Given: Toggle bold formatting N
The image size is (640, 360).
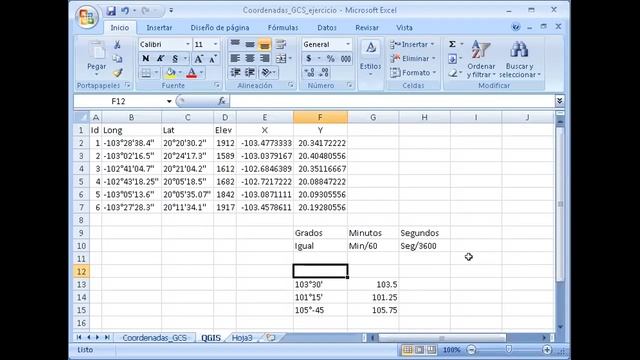Looking at the screenshot, I should [x=145, y=58].
